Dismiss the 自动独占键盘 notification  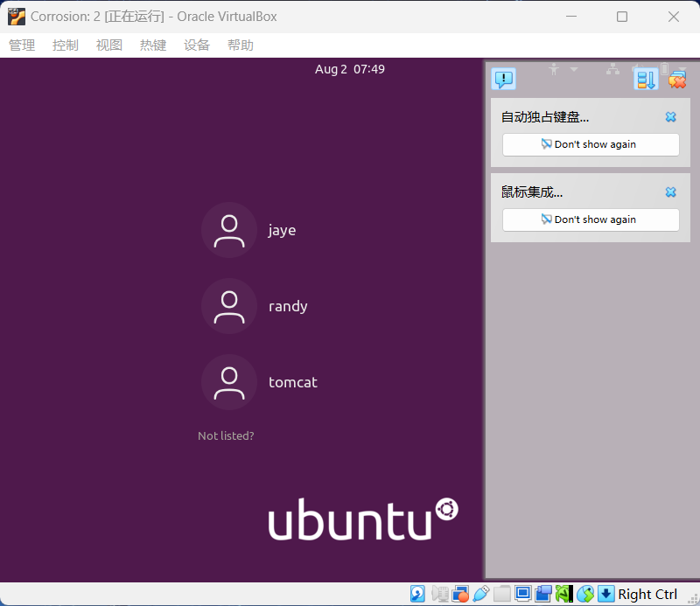click(670, 117)
